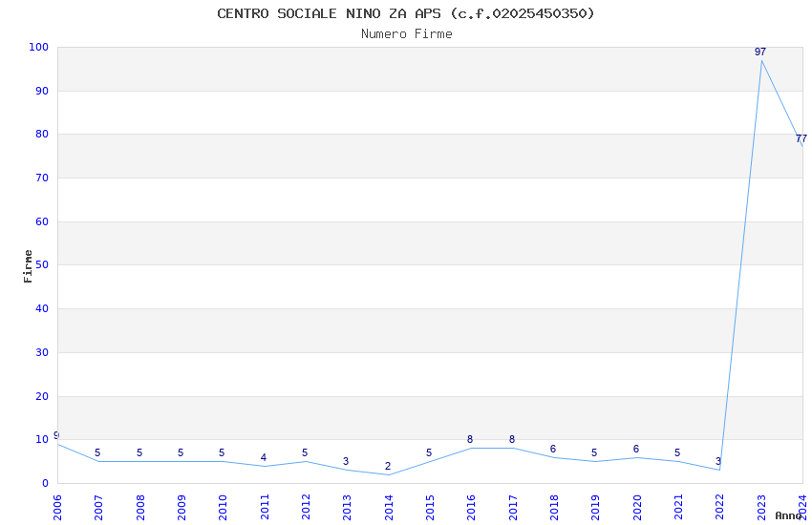Click the 6 data value for 2018

[553, 449]
